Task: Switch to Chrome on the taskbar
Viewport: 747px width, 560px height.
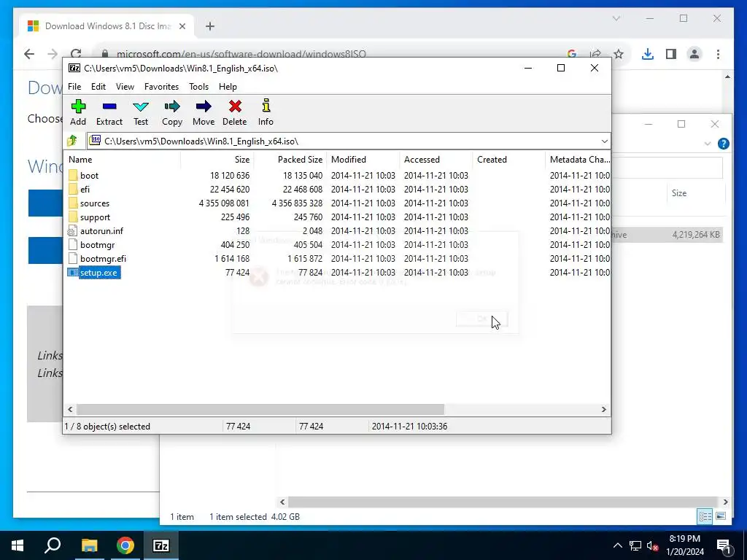Action: [x=125, y=545]
